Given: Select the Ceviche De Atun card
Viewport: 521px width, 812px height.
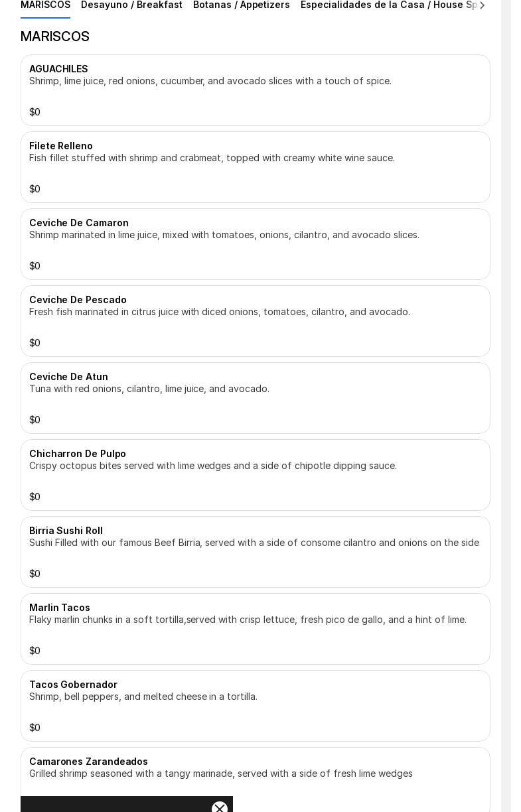Looking at the screenshot, I should click(256, 398).
